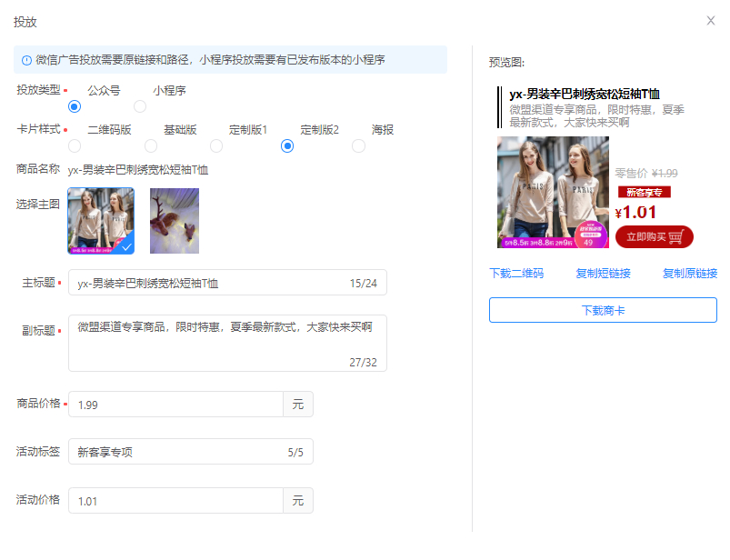Select the 公众号 radio button

[x=75, y=106]
